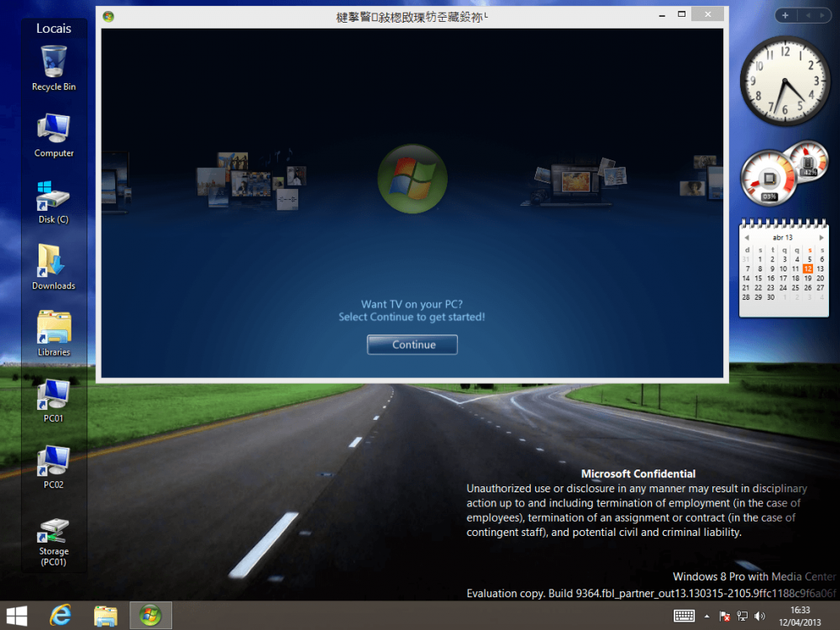Screen dimensions: 840x630
Task: Click the photo collage thumbnail on left
Action: 250,180
